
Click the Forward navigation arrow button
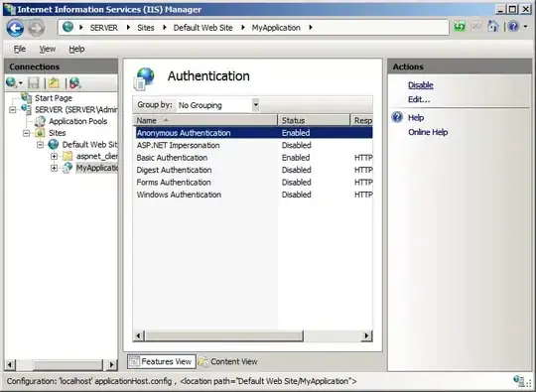click(36, 28)
